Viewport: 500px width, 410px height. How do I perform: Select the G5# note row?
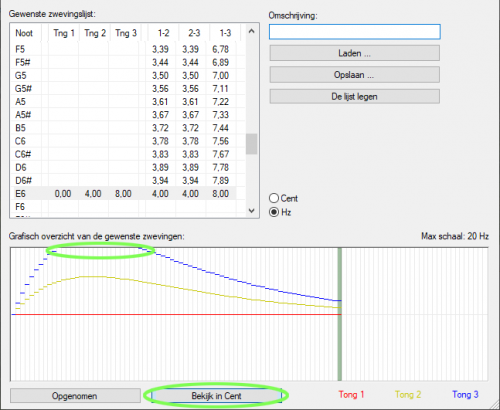pyautogui.click(x=128, y=89)
